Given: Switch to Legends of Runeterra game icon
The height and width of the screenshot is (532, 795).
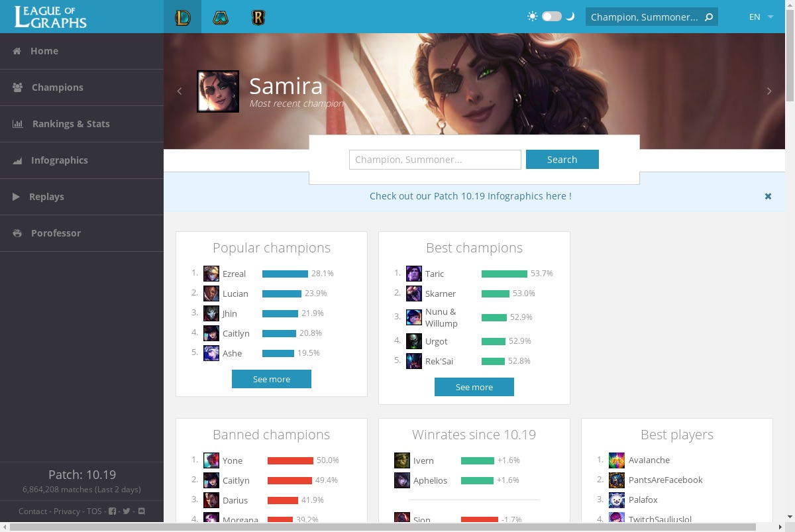Looking at the screenshot, I should (258, 17).
